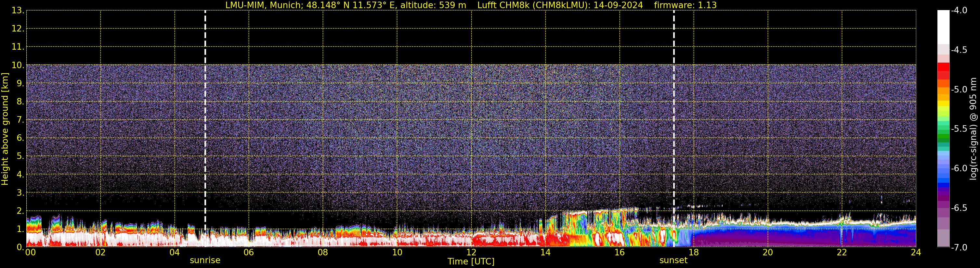
Task: Click 'firmware: 1.13' in the title
Action: [685, 5]
